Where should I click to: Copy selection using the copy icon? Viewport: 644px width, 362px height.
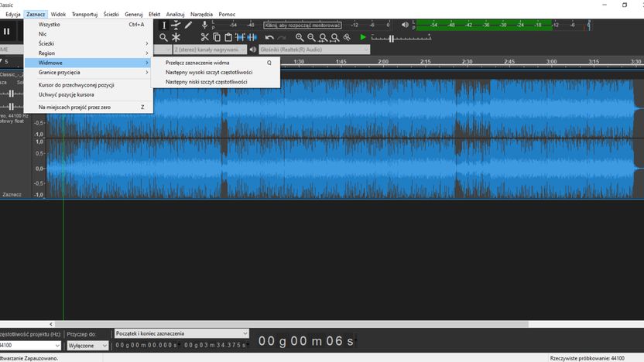click(x=217, y=37)
